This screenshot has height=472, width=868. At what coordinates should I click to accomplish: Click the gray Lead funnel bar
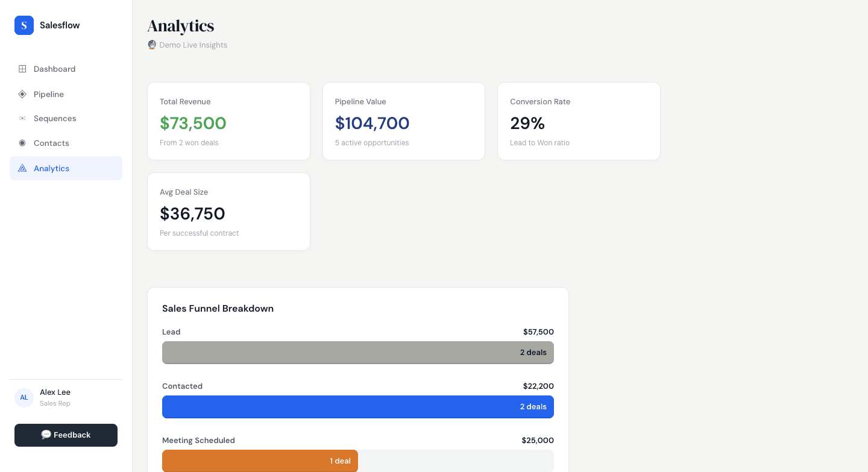358,353
